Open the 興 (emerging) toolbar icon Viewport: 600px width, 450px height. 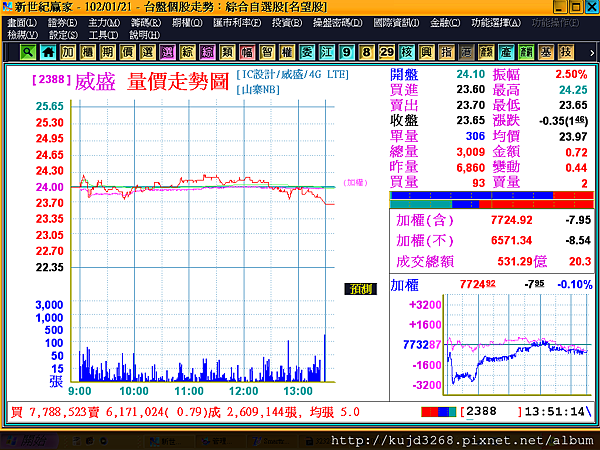[x=426, y=52]
